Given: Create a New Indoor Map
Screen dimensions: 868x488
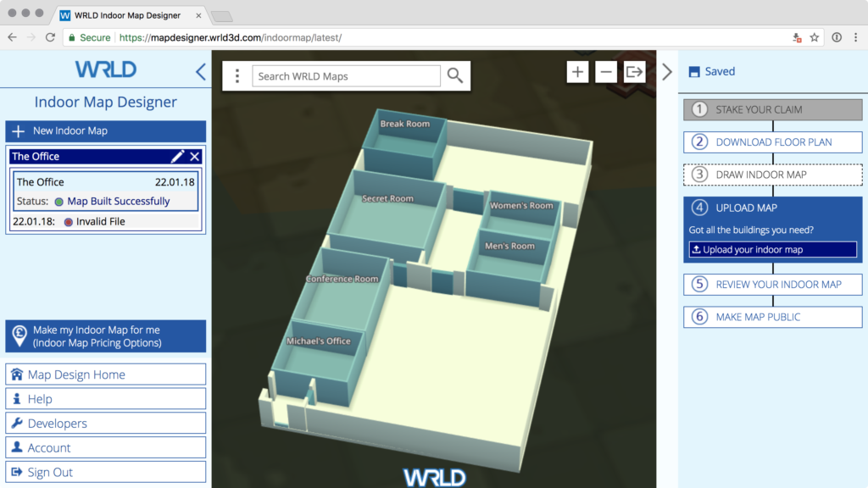Looking at the screenshot, I should (106, 131).
